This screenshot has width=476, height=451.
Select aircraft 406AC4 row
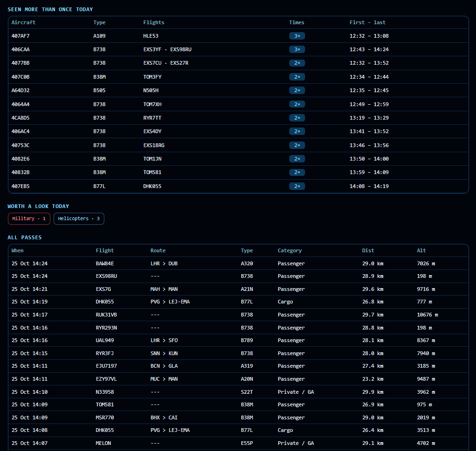[238, 131]
